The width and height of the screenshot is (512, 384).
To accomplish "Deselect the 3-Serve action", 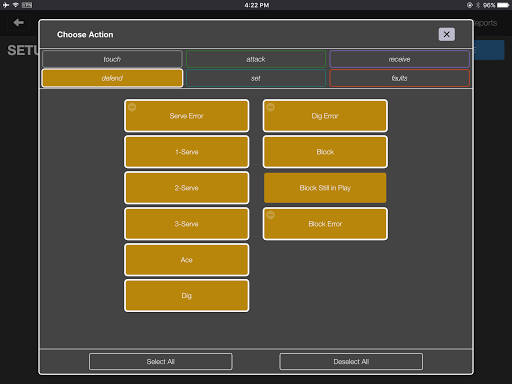I will coord(187,224).
